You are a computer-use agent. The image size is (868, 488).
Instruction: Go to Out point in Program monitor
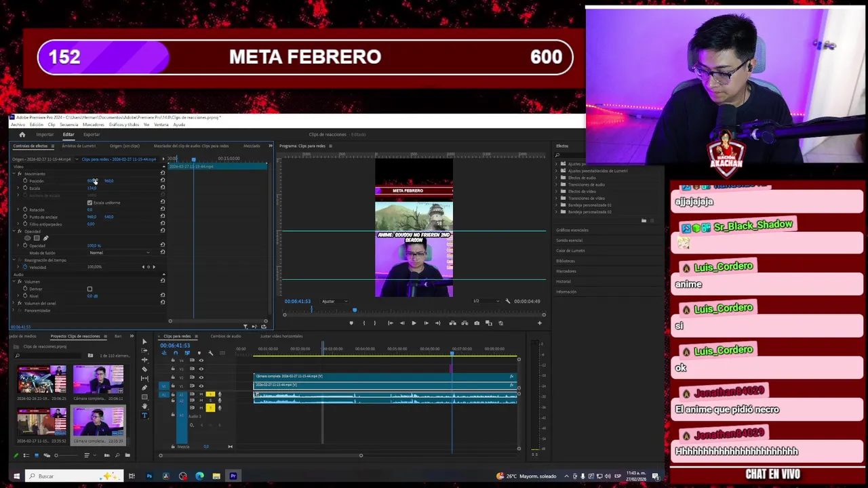point(438,323)
